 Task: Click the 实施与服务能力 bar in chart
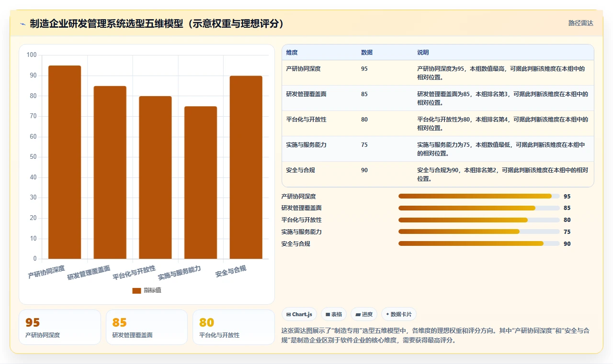click(x=201, y=183)
